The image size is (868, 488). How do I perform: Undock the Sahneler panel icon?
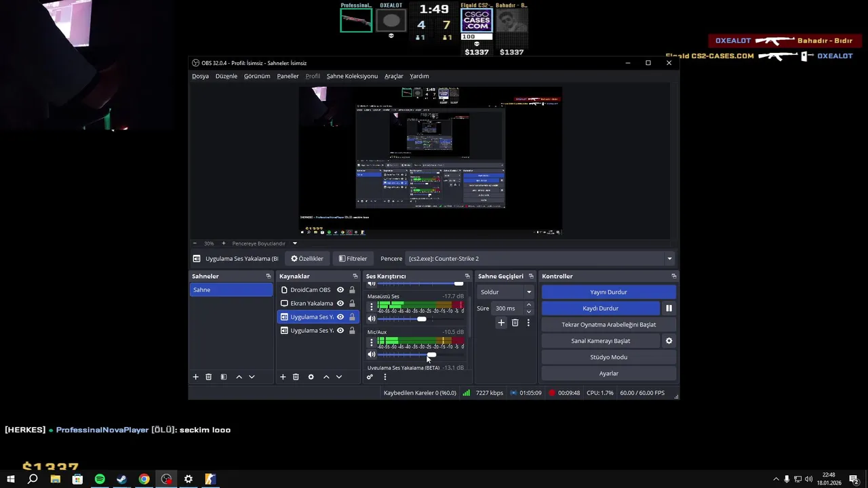coord(268,277)
